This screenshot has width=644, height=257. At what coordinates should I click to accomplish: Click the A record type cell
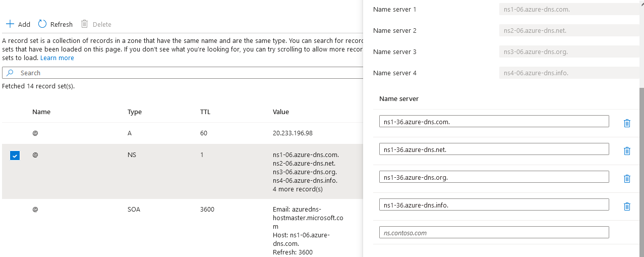[130, 133]
